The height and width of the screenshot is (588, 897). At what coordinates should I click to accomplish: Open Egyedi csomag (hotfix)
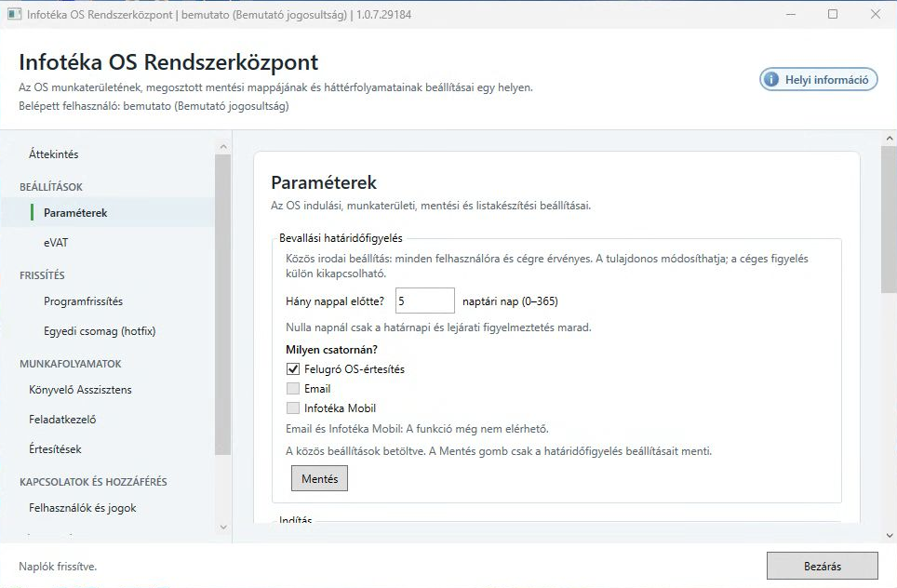pyautogui.click(x=100, y=331)
